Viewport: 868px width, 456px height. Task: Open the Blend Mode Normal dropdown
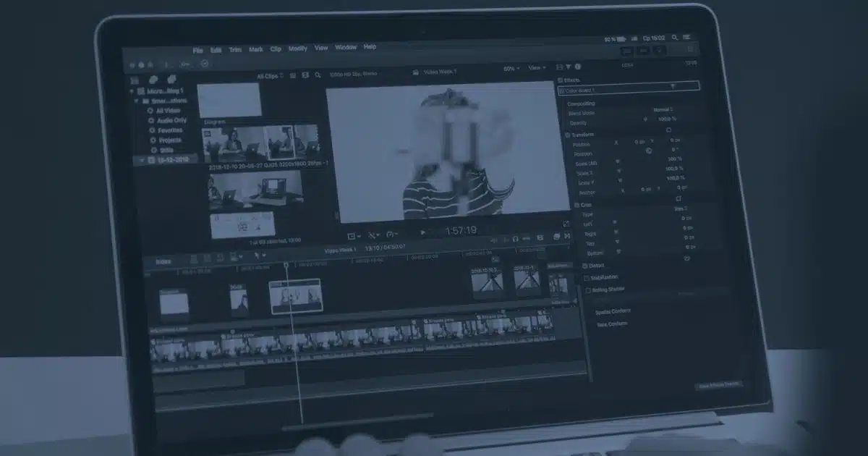coord(662,109)
